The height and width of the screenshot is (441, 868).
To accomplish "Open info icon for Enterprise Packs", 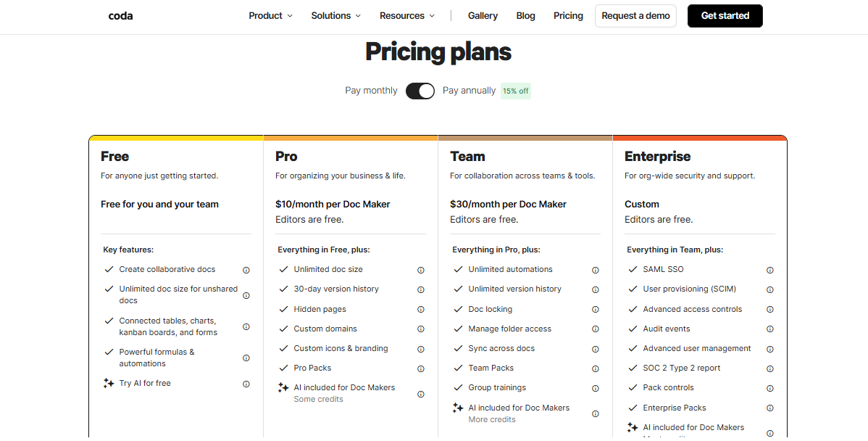I will tap(769, 408).
